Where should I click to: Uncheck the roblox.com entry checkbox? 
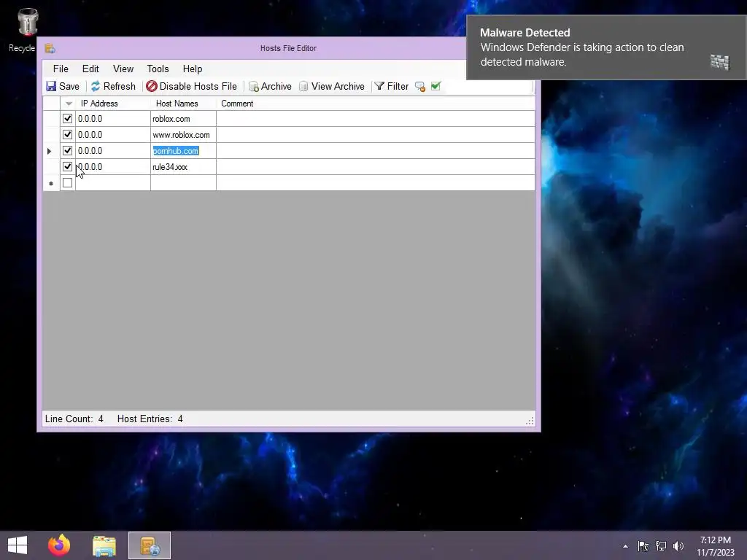[x=67, y=119]
